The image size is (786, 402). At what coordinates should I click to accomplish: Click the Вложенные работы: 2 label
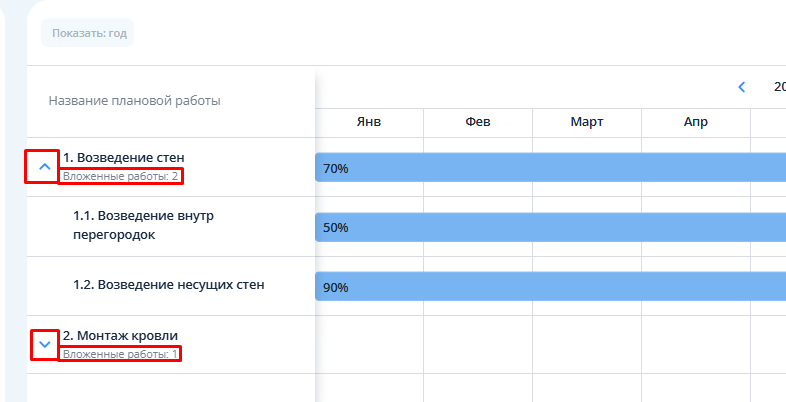[120, 177]
